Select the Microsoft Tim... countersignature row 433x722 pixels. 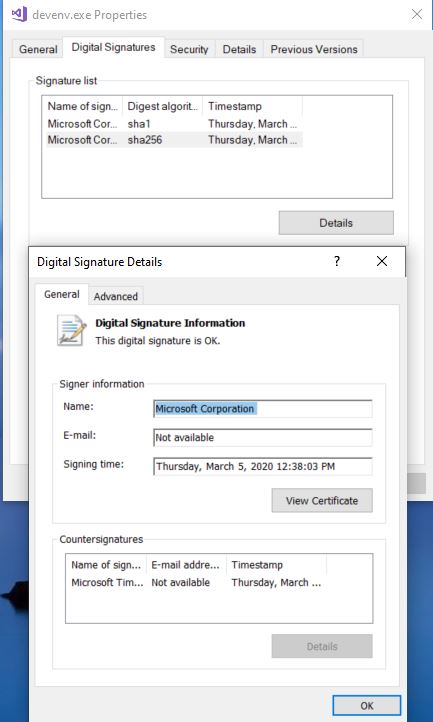[197, 582]
